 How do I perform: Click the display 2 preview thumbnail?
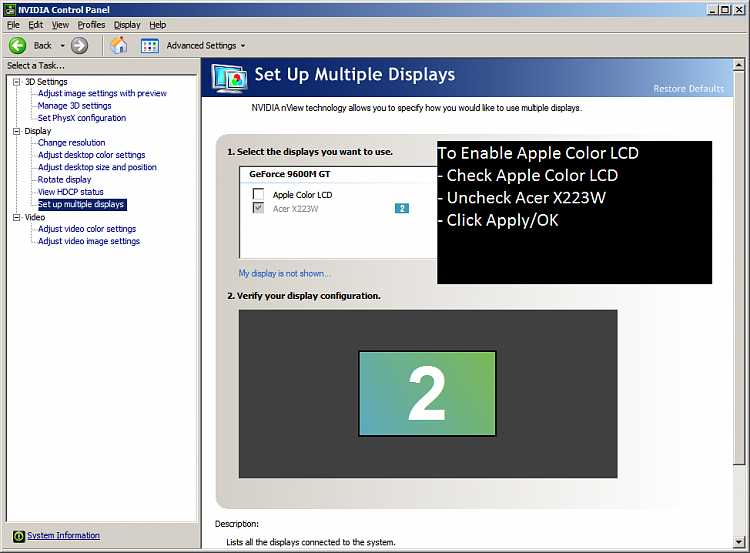click(427, 394)
